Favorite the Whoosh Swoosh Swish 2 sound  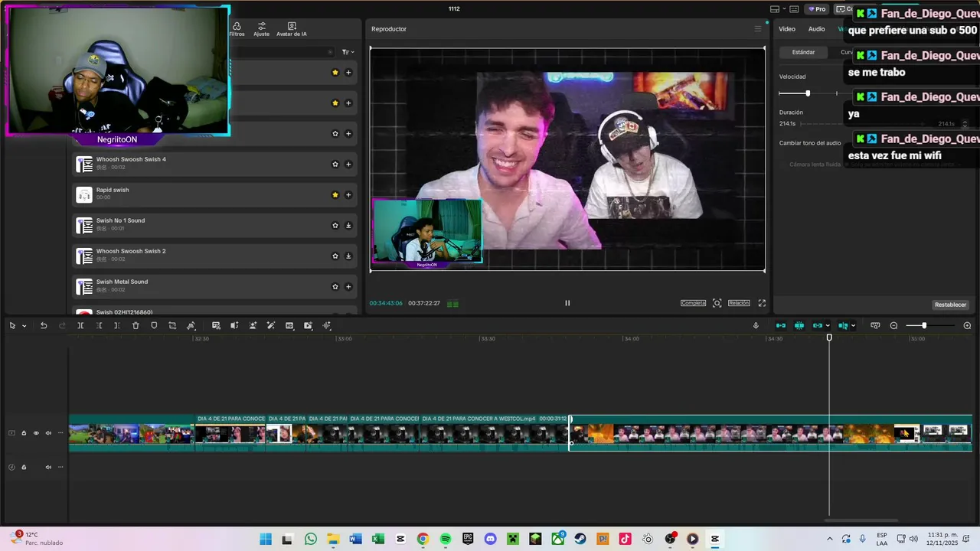click(335, 256)
